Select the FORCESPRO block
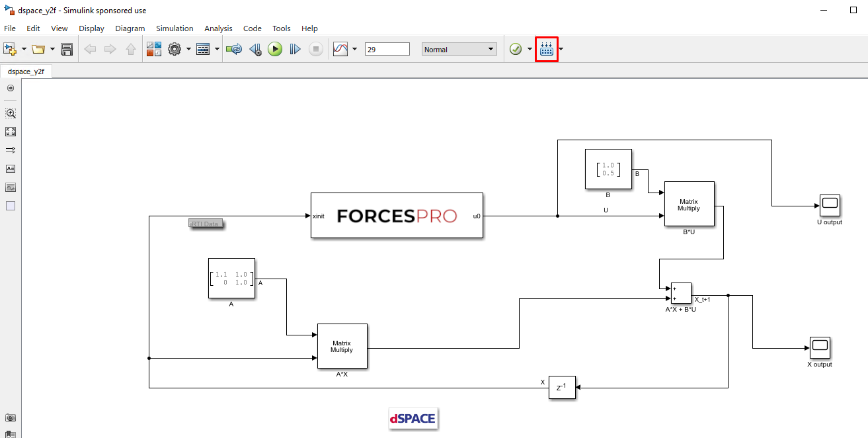The image size is (868, 438). pos(397,215)
